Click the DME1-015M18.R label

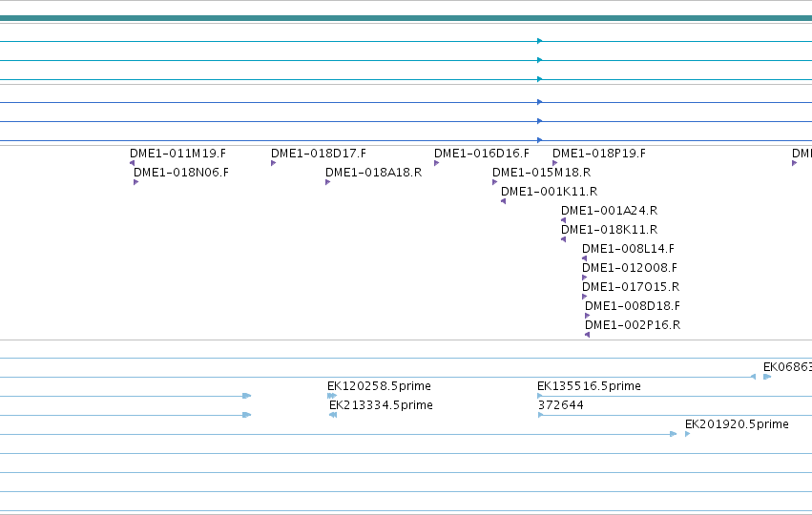(541, 173)
